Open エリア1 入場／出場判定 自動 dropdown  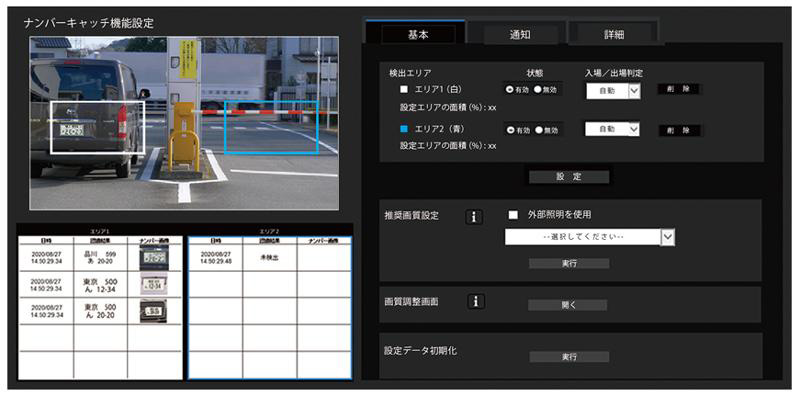[x=613, y=91]
